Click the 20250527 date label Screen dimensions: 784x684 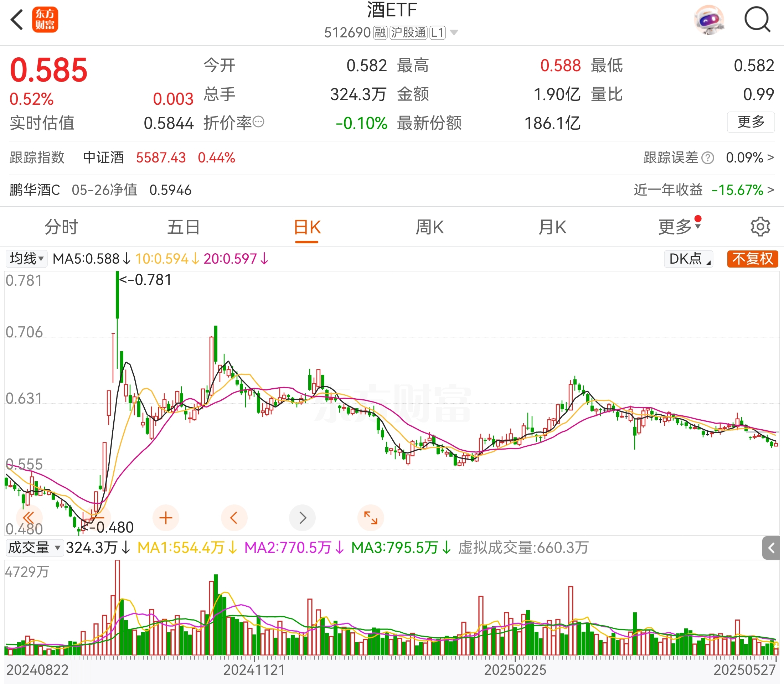click(745, 670)
